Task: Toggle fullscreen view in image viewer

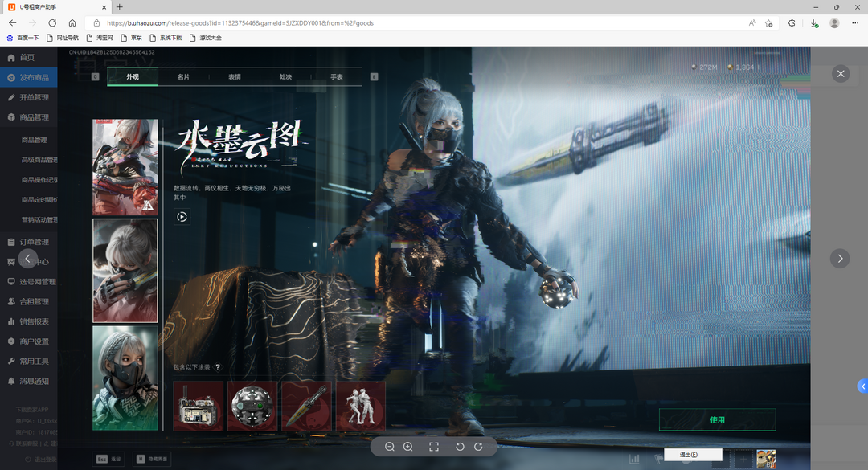Action: pos(434,447)
